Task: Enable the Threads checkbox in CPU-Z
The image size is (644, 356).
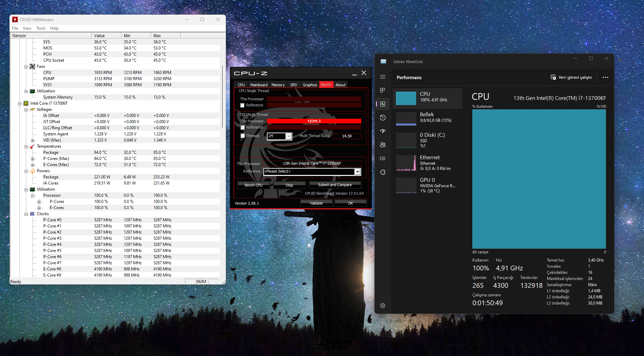Action: (243, 136)
